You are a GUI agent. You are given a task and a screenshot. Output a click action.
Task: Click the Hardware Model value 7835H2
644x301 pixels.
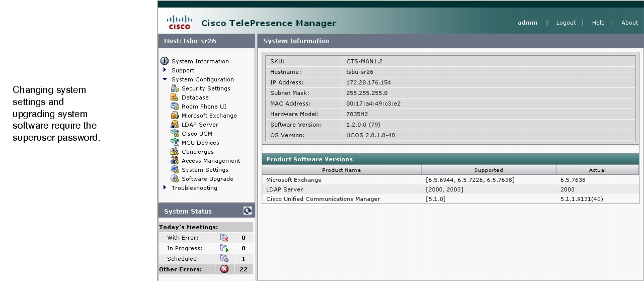pyautogui.click(x=357, y=114)
